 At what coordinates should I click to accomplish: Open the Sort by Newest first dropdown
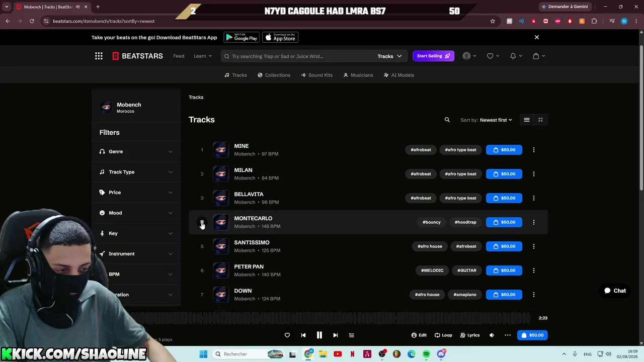pyautogui.click(x=496, y=120)
